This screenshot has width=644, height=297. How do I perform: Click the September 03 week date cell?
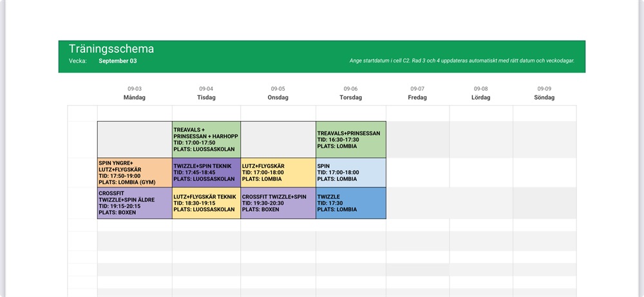pyautogui.click(x=118, y=61)
